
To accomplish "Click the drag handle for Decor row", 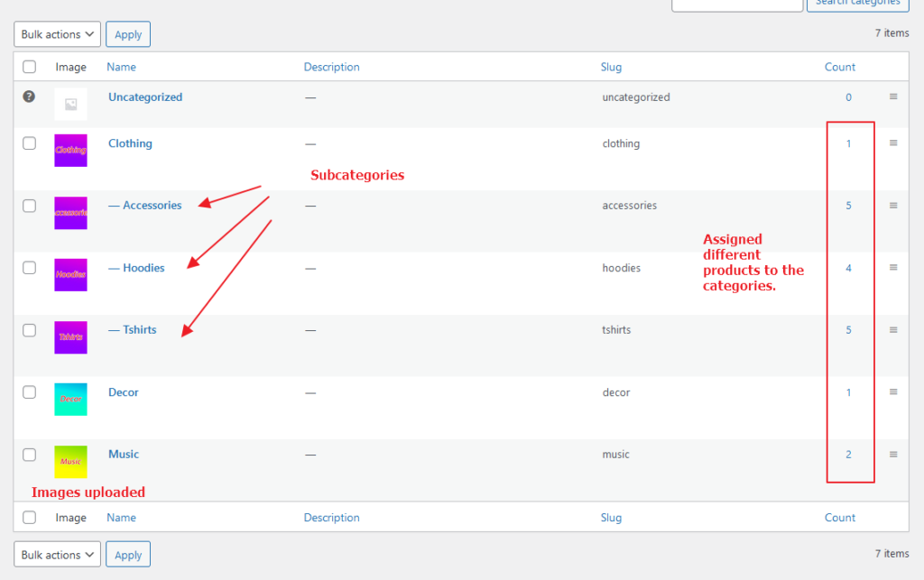I will [893, 392].
